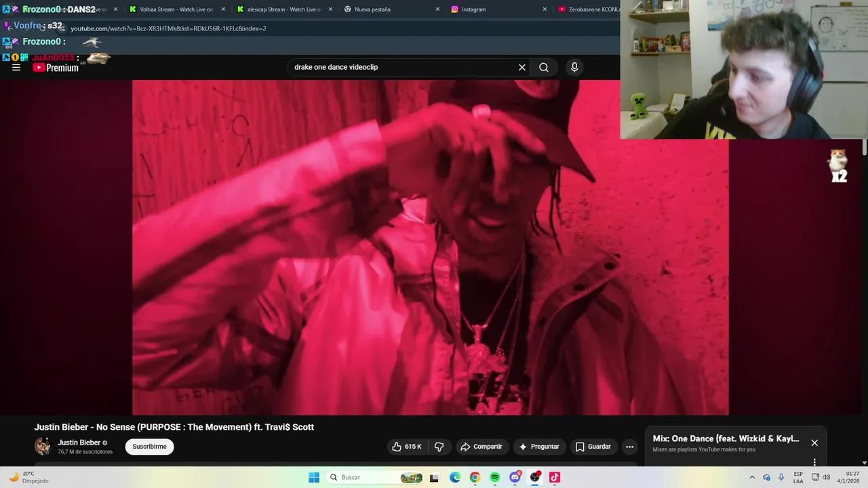
Task: Close the Nueva pestaña tab
Action: 437,9
